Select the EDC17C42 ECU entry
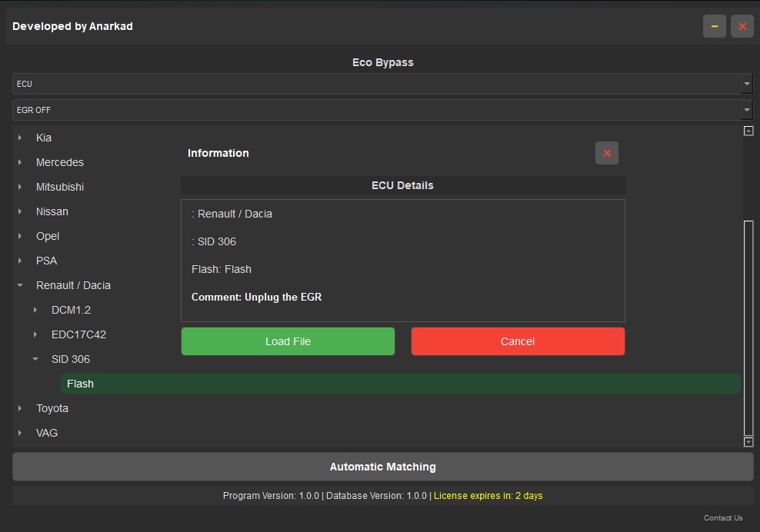This screenshot has height=532, width=760. 78,334
